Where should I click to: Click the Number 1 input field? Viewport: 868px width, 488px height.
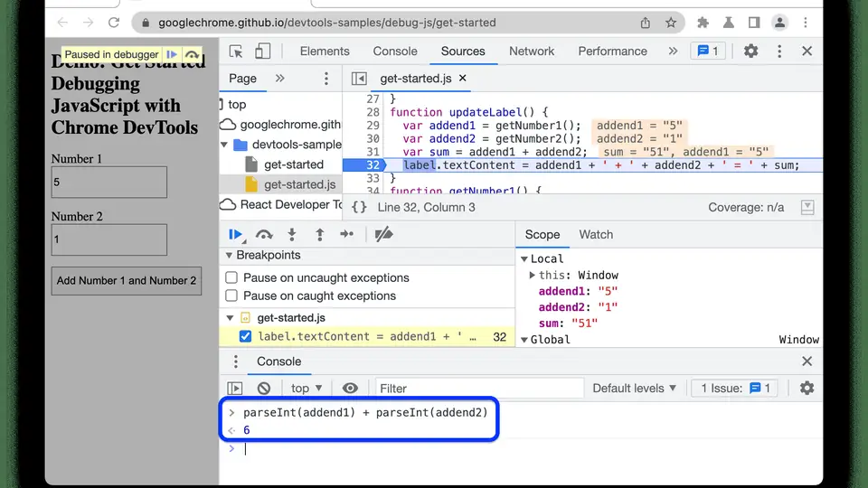click(x=109, y=182)
